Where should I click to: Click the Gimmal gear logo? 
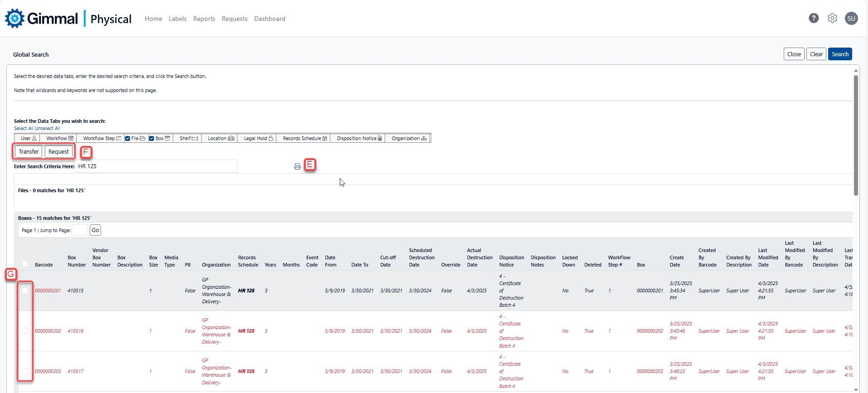tap(14, 19)
